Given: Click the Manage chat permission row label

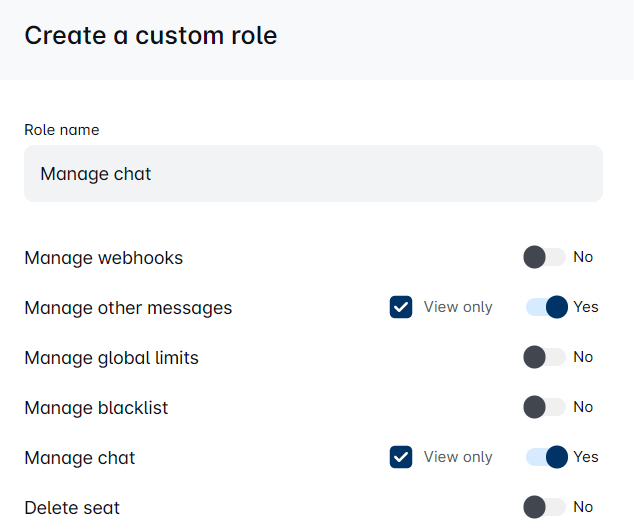Looking at the screenshot, I should click(x=80, y=458).
